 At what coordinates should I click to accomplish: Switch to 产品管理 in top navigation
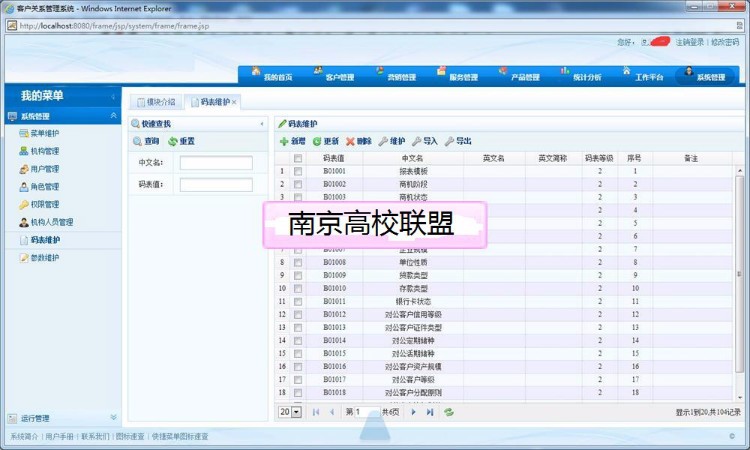[519, 75]
